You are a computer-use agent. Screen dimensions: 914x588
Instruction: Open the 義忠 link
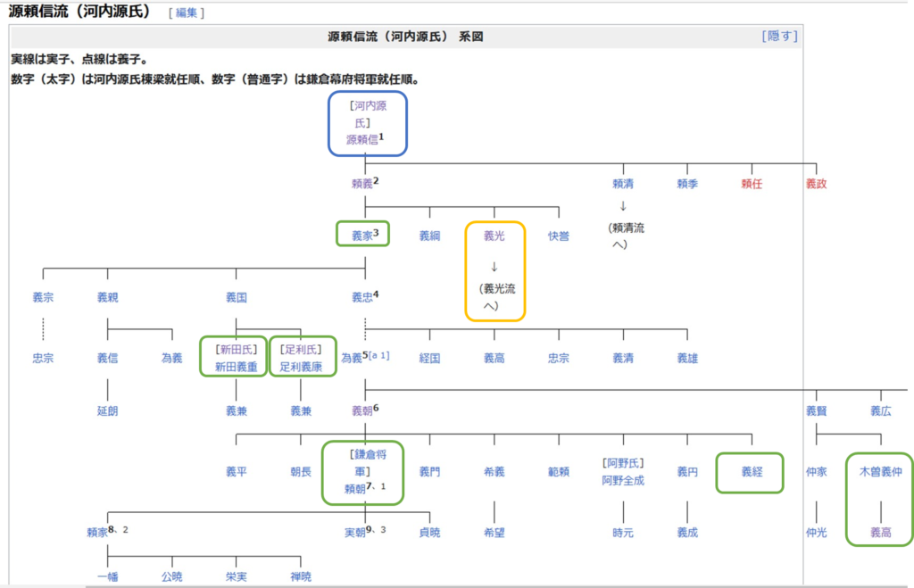(362, 297)
